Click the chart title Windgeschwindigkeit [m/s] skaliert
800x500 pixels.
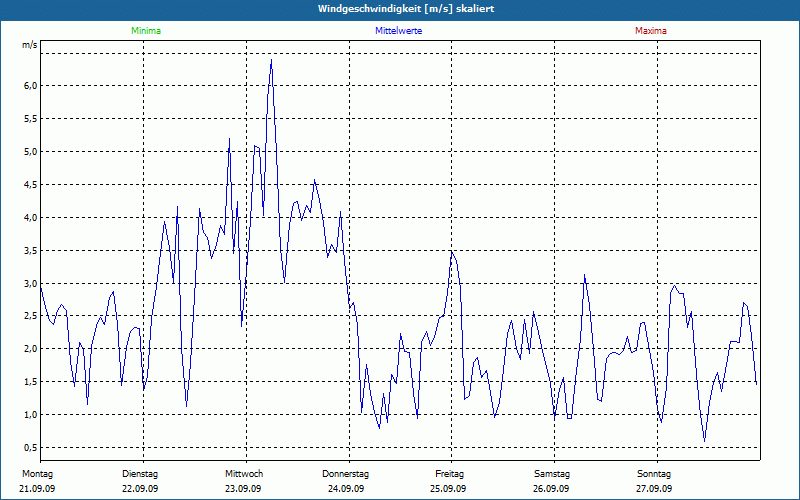(x=406, y=9)
